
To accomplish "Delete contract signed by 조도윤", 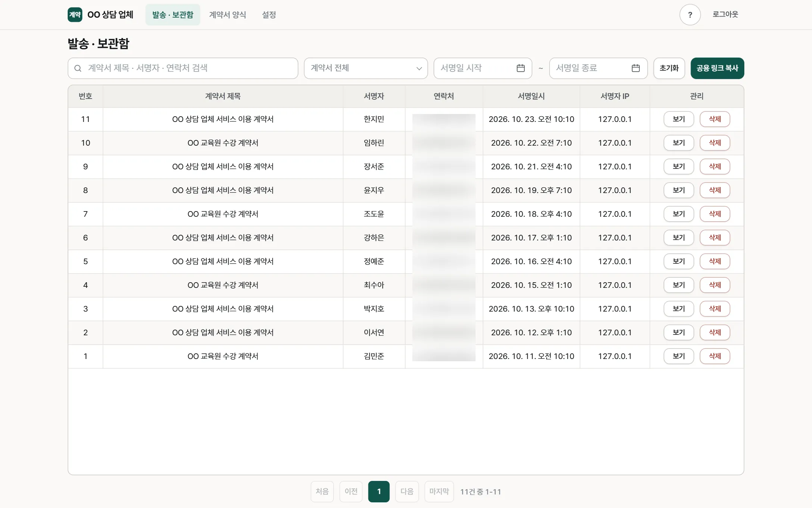I will point(715,214).
